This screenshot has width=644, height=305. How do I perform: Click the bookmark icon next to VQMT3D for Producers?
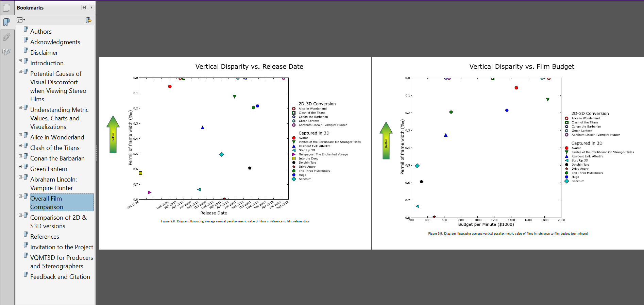pos(26,256)
